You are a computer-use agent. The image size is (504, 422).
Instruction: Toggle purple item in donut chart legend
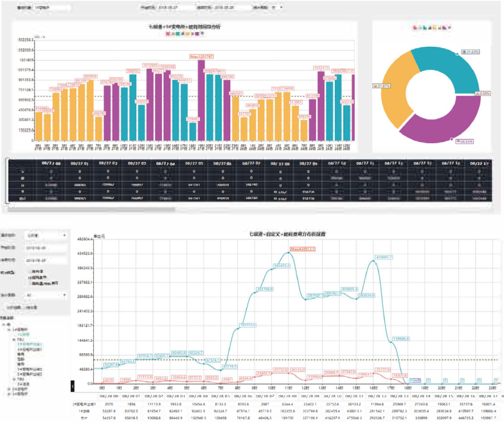pos(444,28)
